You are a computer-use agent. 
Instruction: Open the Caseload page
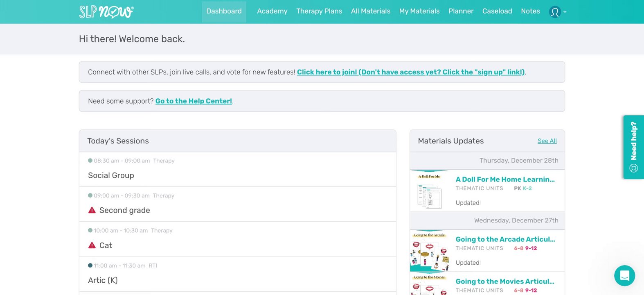[x=497, y=11]
